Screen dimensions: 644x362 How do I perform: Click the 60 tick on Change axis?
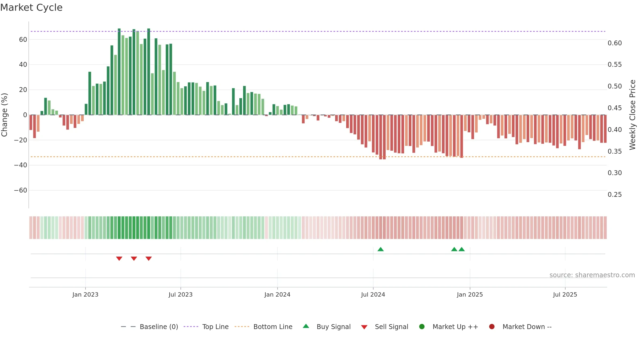pos(23,40)
